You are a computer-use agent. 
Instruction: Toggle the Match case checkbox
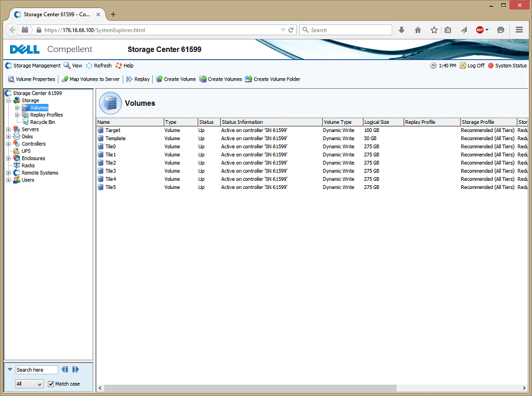(51, 383)
